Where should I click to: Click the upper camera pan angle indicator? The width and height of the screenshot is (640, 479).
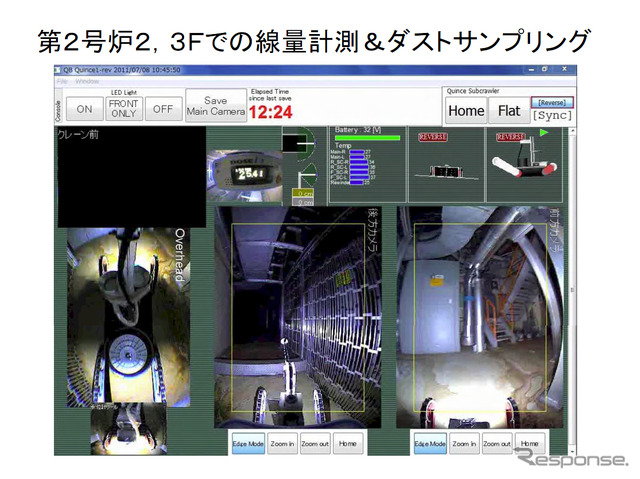[300, 144]
